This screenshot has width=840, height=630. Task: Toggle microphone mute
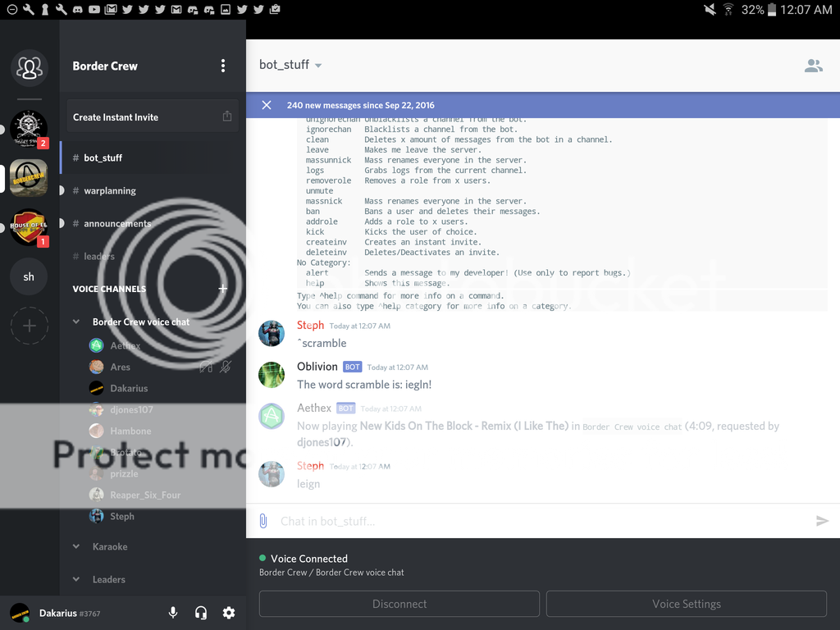tap(173, 613)
